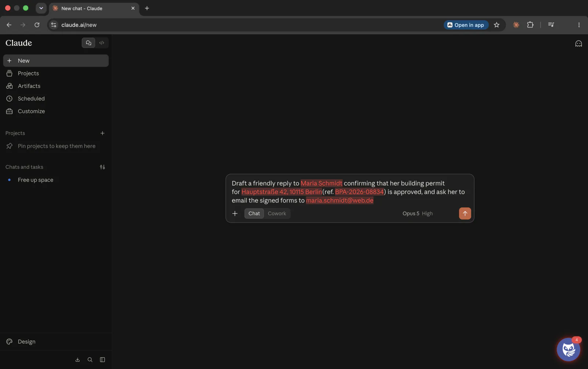This screenshot has height=369, width=588.
Task: Switch to the code mode icon
Action: 102,43
